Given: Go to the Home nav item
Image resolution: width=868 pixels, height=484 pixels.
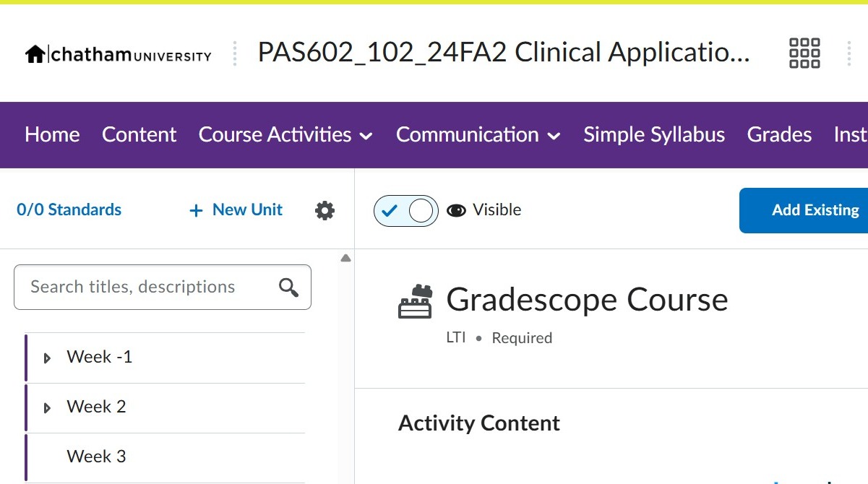Looking at the screenshot, I should pos(52,135).
